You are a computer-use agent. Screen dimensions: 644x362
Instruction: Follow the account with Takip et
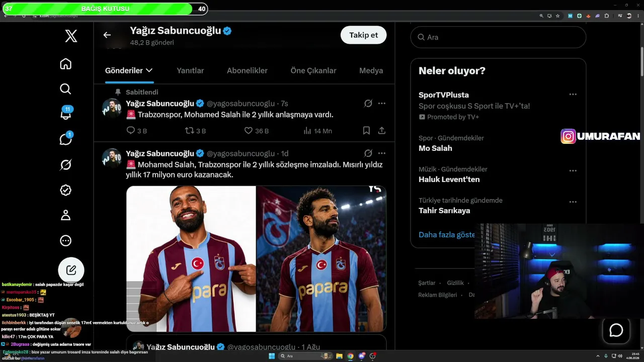point(363,35)
